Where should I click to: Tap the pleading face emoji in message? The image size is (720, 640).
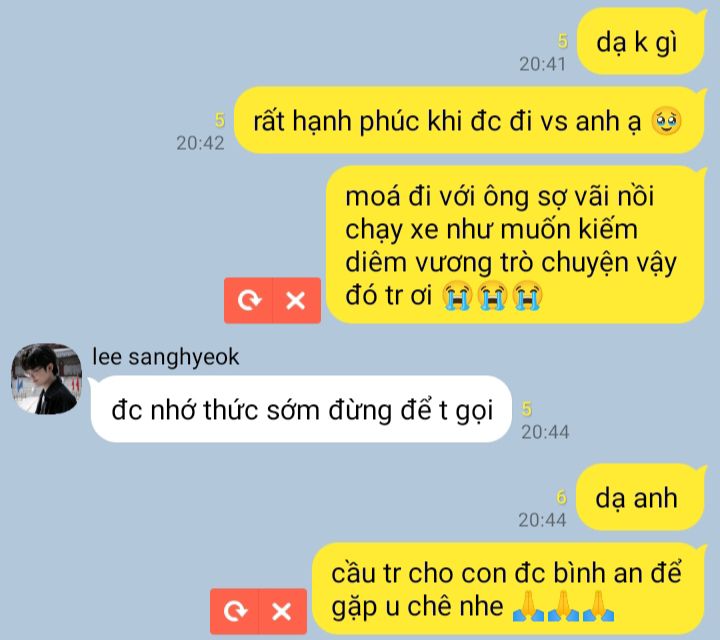[x=666, y=121]
